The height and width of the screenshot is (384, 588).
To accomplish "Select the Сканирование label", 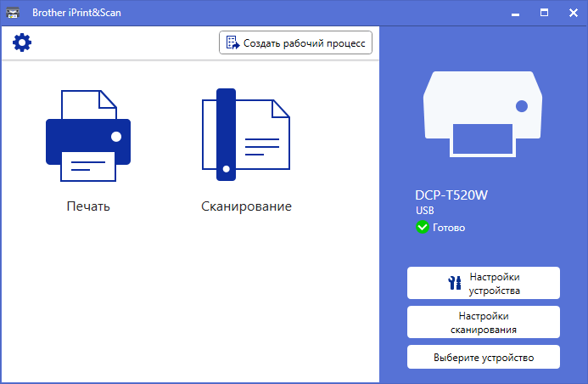I will point(246,206).
